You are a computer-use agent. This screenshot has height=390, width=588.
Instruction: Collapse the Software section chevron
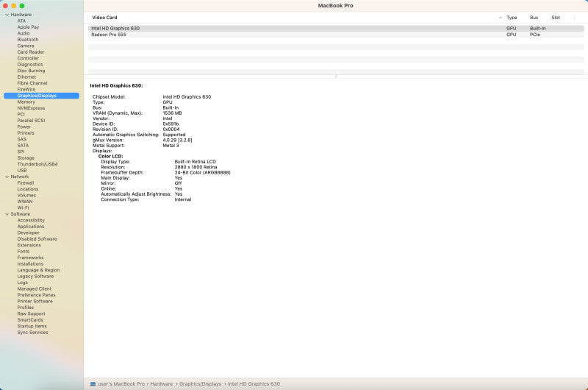pyautogui.click(x=7, y=214)
